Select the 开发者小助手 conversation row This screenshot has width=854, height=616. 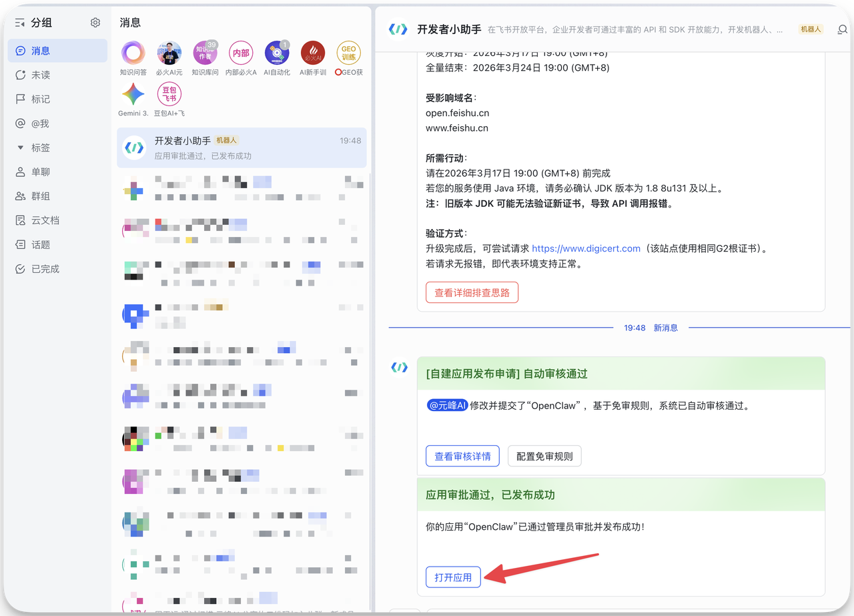pos(242,148)
